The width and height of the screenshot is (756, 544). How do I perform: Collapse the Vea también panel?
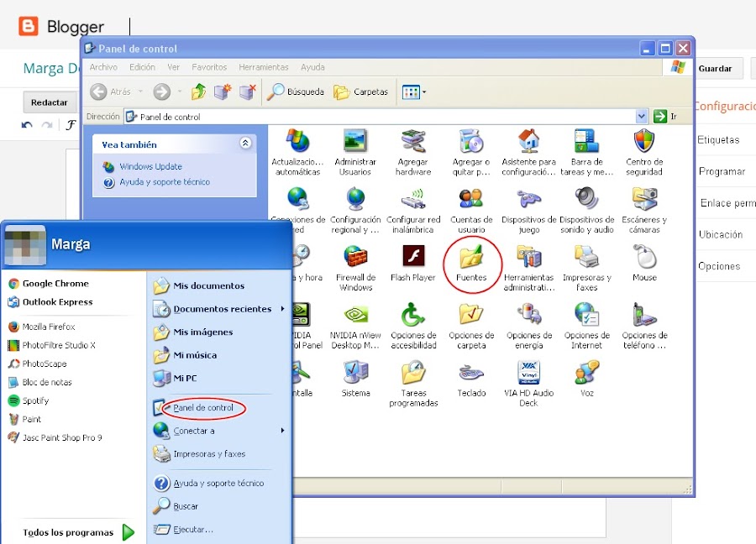[245, 143]
